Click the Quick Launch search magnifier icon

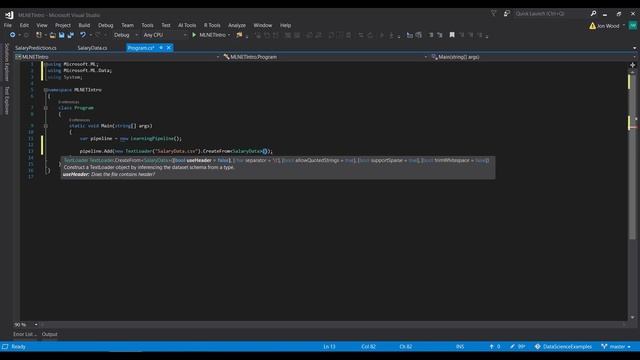pyautogui.click(x=593, y=13)
